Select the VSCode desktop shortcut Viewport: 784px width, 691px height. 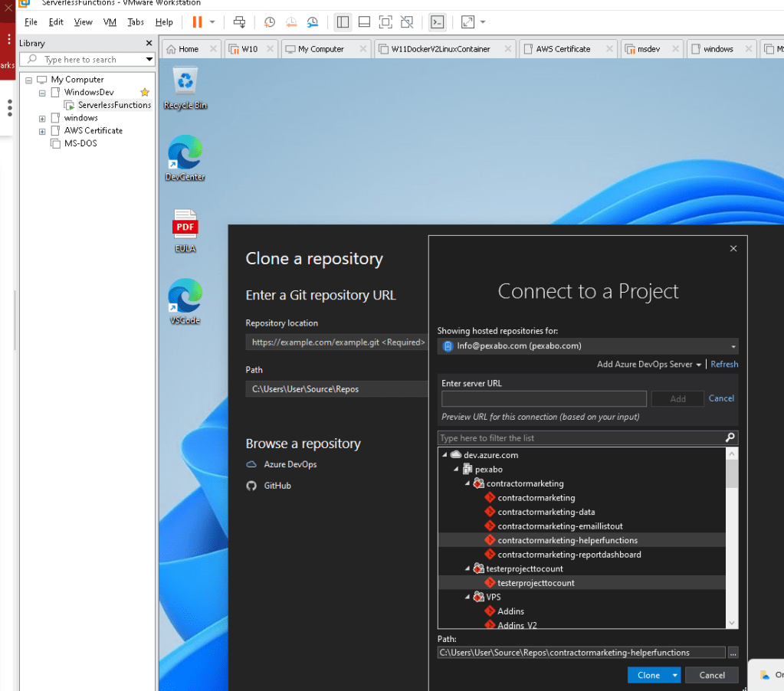pyautogui.click(x=185, y=301)
